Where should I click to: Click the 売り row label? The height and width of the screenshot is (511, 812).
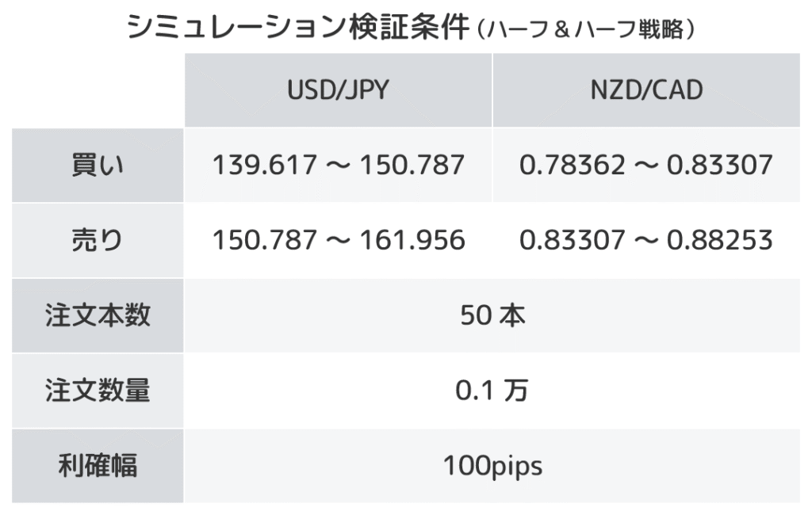coord(98,240)
